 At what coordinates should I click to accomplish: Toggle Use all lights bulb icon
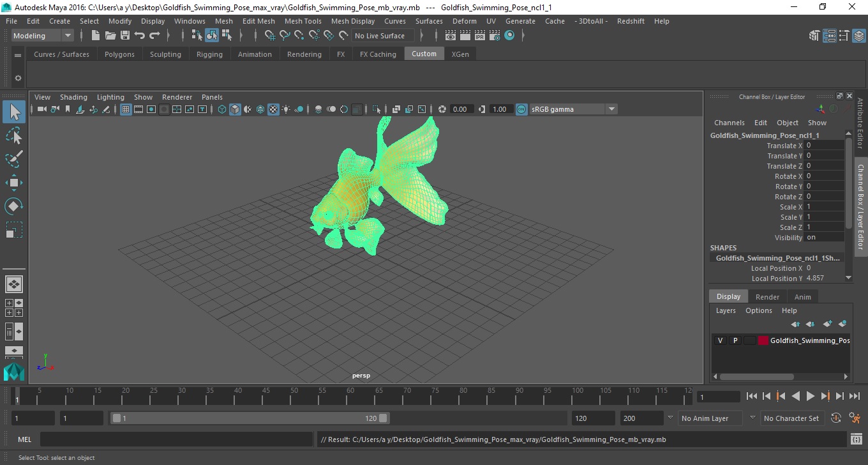click(286, 109)
